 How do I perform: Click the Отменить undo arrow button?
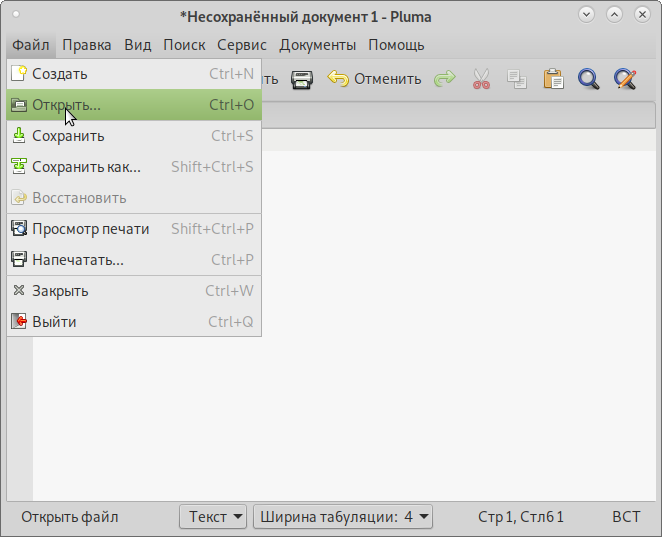click(375, 79)
